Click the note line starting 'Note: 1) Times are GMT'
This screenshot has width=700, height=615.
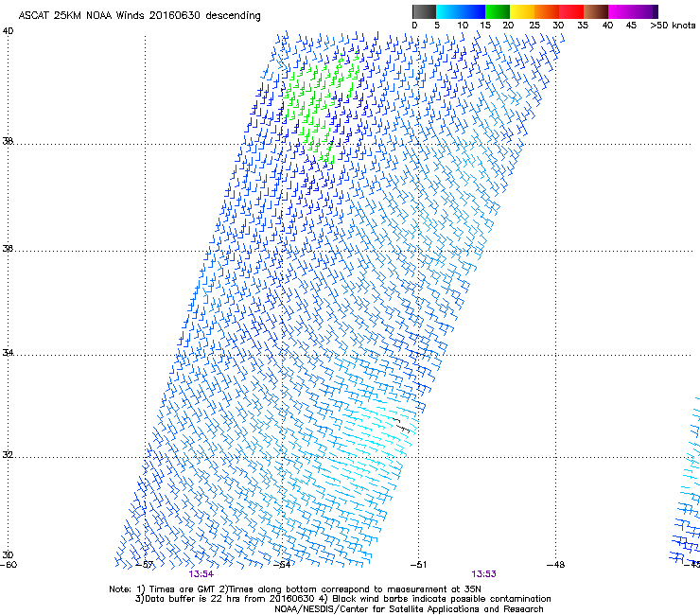point(295,589)
